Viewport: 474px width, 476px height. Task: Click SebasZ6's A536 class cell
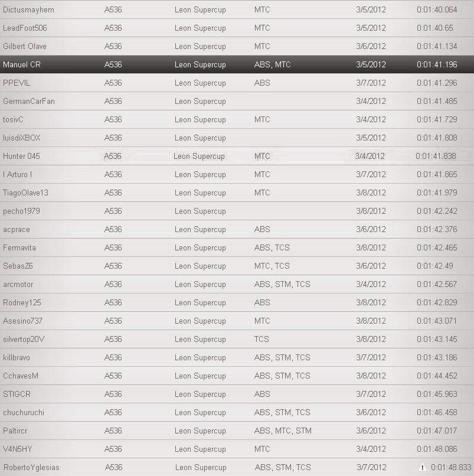(x=113, y=266)
